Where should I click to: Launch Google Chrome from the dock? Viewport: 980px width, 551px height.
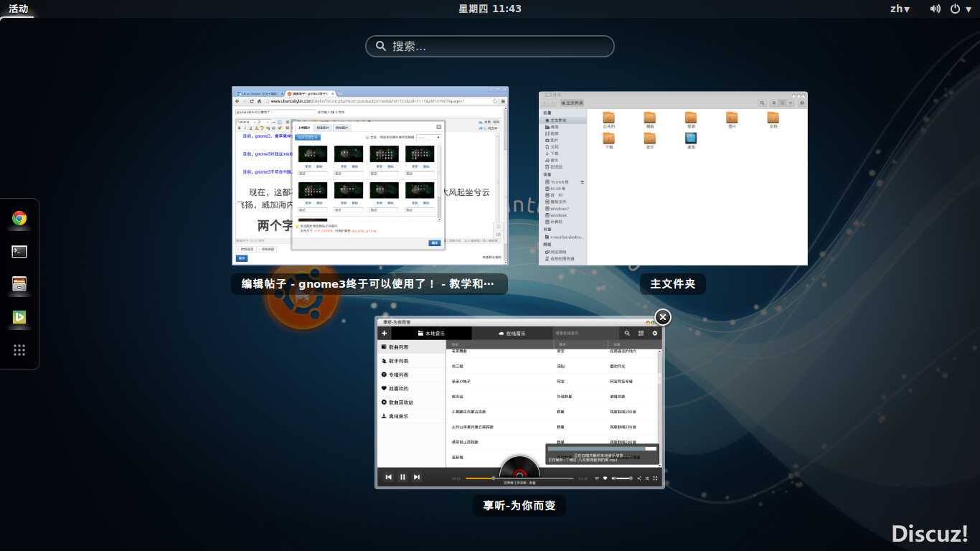click(x=19, y=218)
